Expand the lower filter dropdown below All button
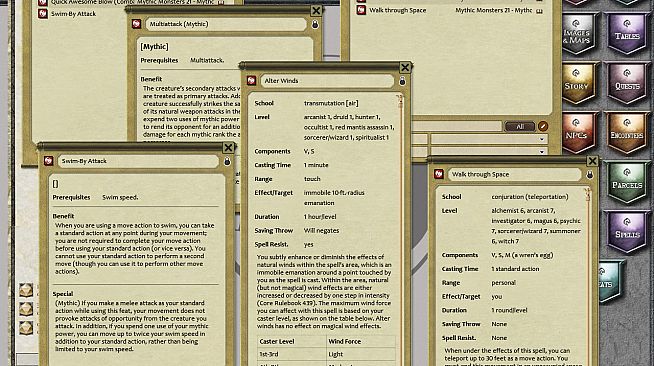654x366 pixels. 541,151
